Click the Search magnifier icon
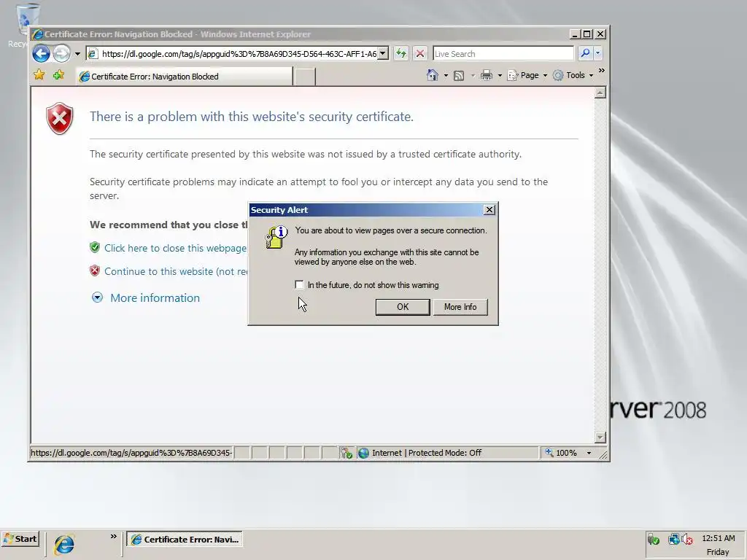Viewport: 747px width, 560px height. [x=585, y=53]
